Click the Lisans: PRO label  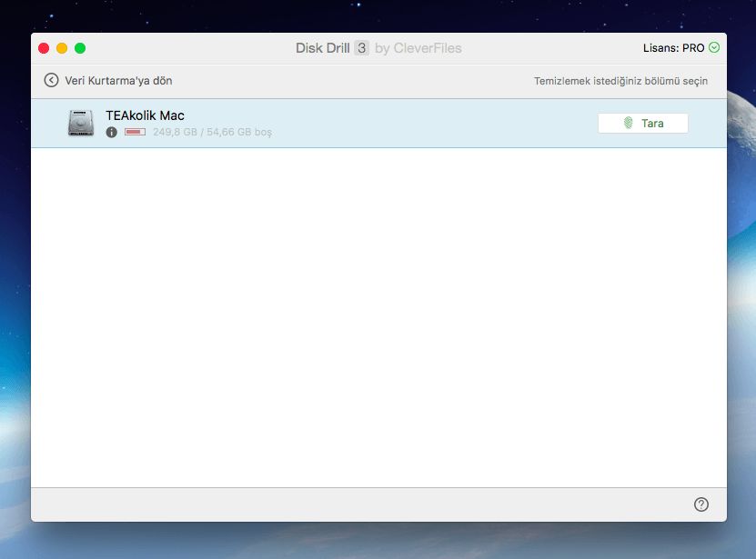tap(673, 47)
